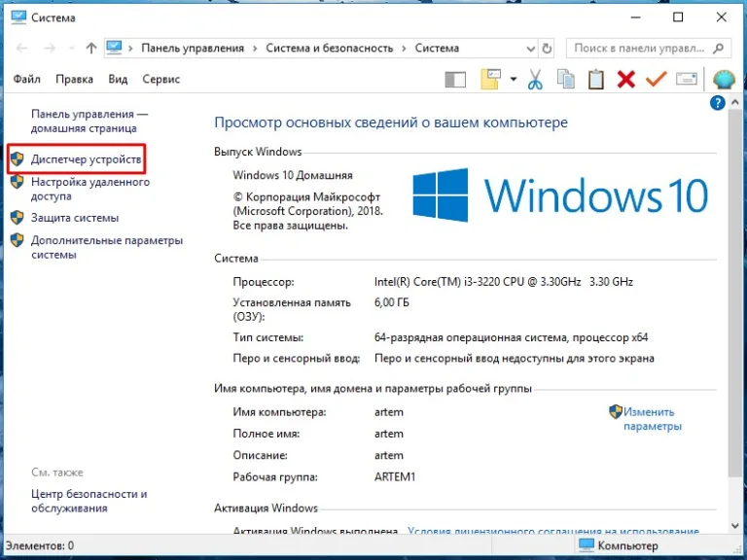Open Защита системы link
This screenshot has height=560, width=747.
[x=75, y=218]
